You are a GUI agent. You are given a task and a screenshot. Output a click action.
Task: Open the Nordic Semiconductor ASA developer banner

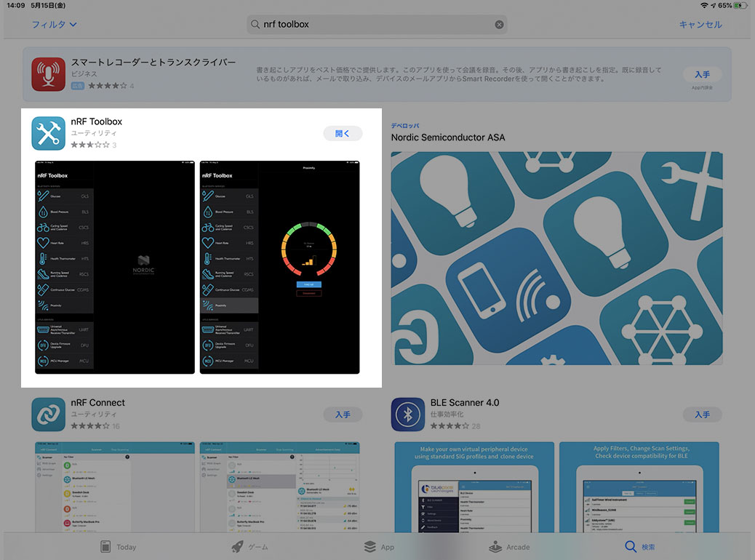coord(556,258)
